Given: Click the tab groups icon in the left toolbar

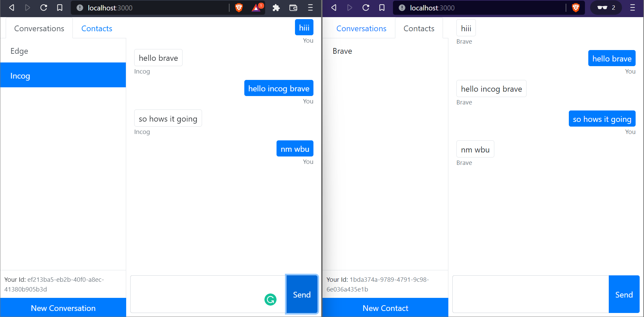Looking at the screenshot, I should [293, 8].
